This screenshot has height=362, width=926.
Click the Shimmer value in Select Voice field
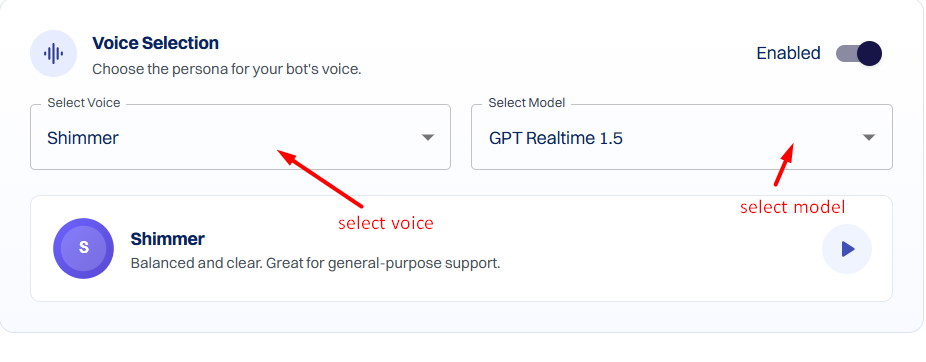pos(83,138)
